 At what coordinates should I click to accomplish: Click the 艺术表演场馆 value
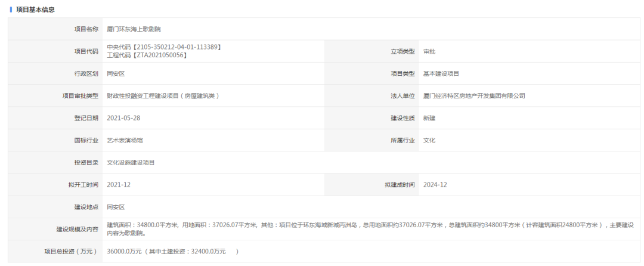(125, 140)
